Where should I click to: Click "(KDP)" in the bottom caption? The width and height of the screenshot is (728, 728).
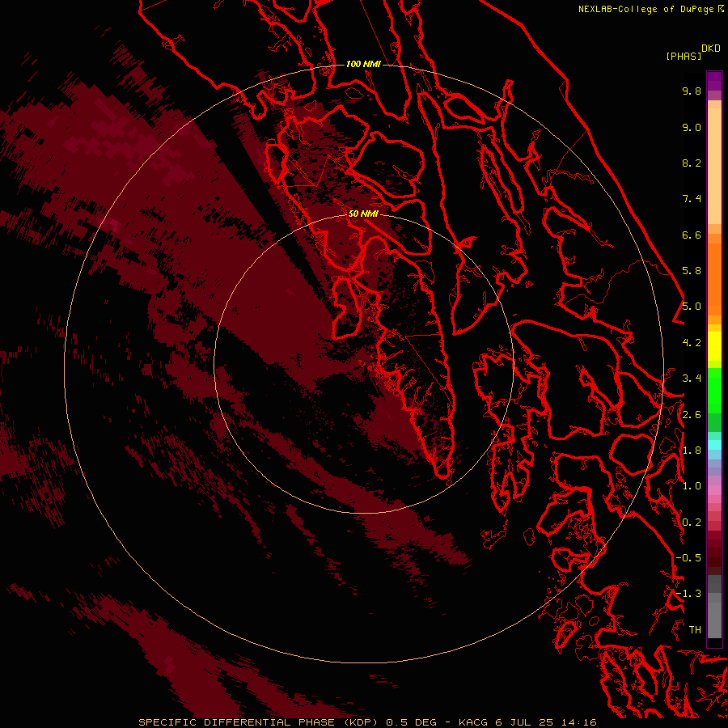pyautogui.click(x=362, y=722)
